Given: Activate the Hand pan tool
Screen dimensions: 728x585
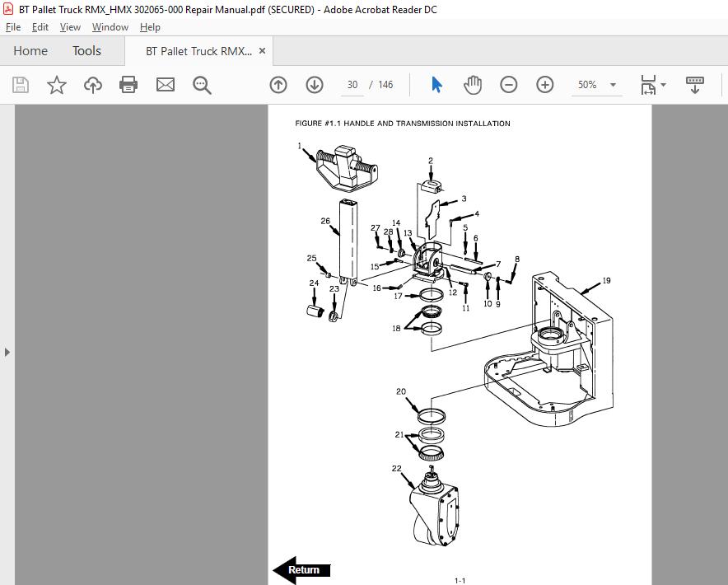Looking at the screenshot, I should pos(473,85).
